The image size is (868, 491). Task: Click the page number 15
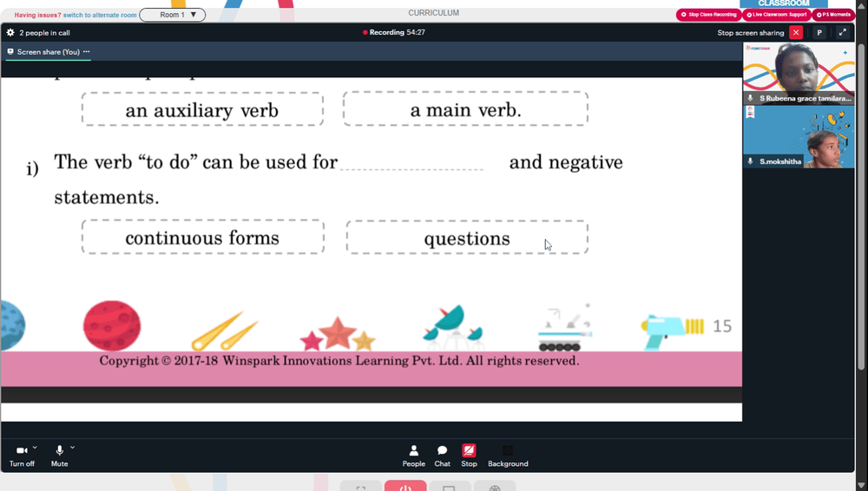coord(722,326)
